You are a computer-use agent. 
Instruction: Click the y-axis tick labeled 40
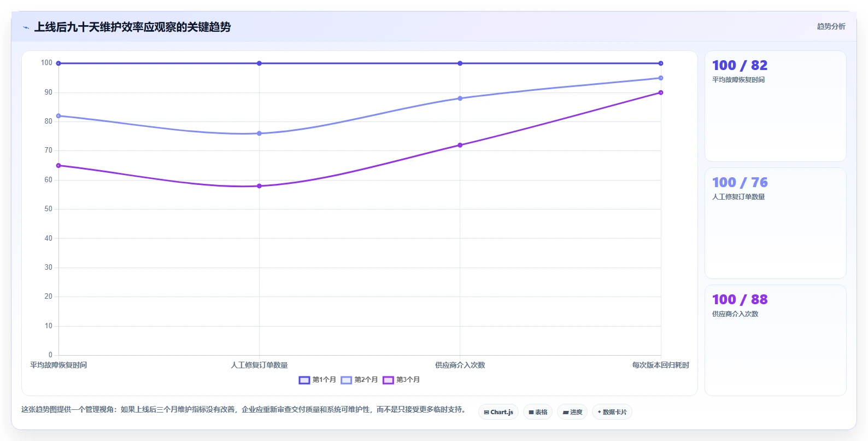49,239
